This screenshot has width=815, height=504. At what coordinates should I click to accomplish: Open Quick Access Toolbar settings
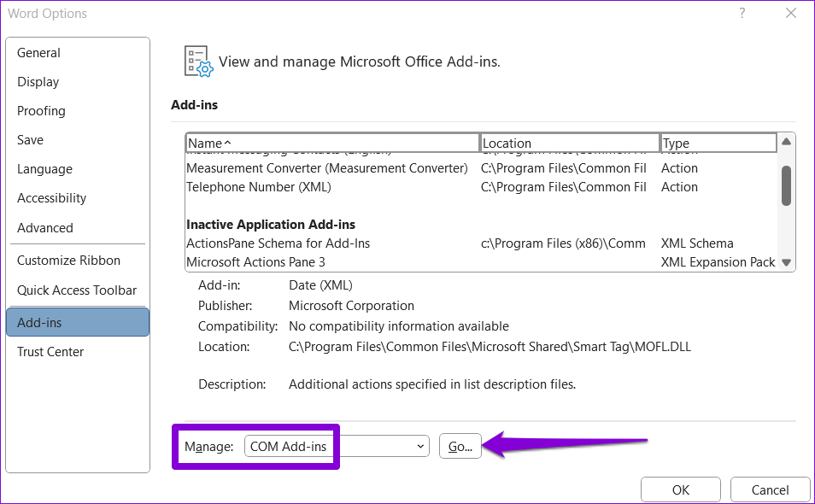click(77, 290)
